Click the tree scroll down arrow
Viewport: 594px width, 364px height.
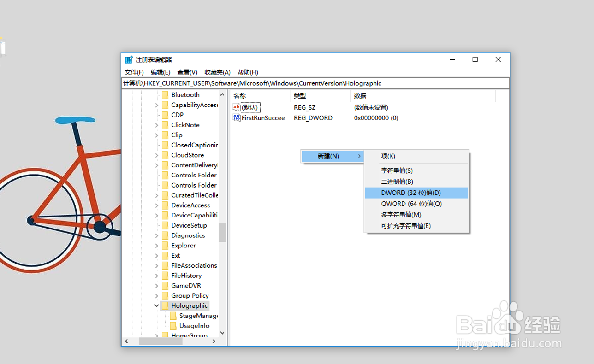coord(222,333)
